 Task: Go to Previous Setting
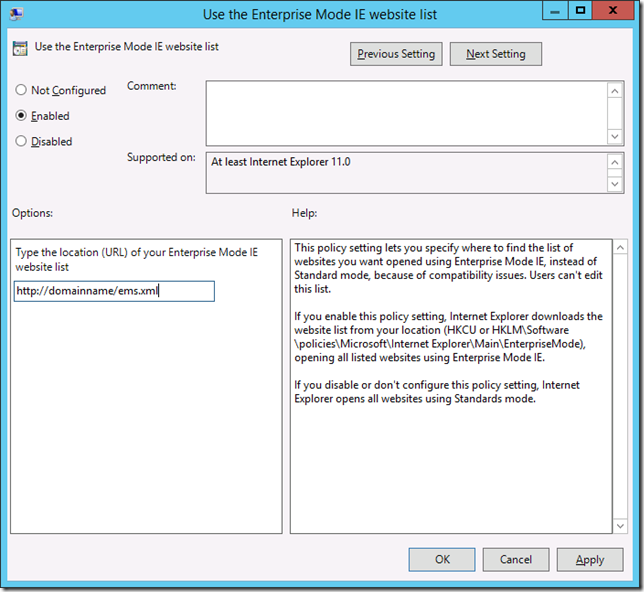396,54
